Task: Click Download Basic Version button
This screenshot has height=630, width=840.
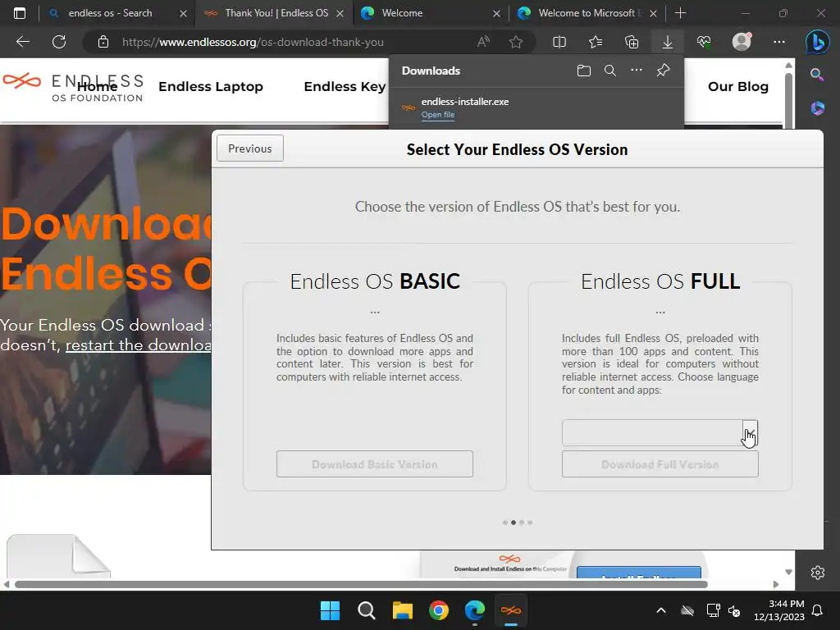Action: tap(374, 464)
